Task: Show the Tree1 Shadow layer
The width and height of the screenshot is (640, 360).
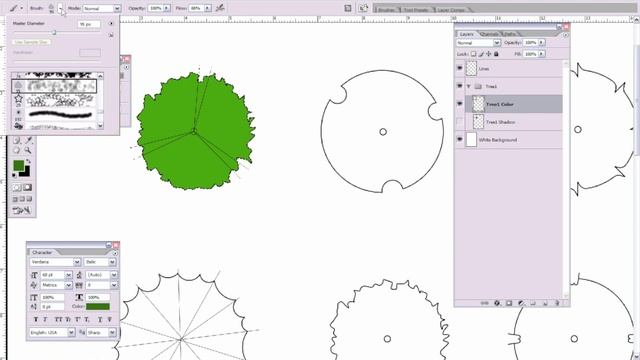Action: [460, 122]
